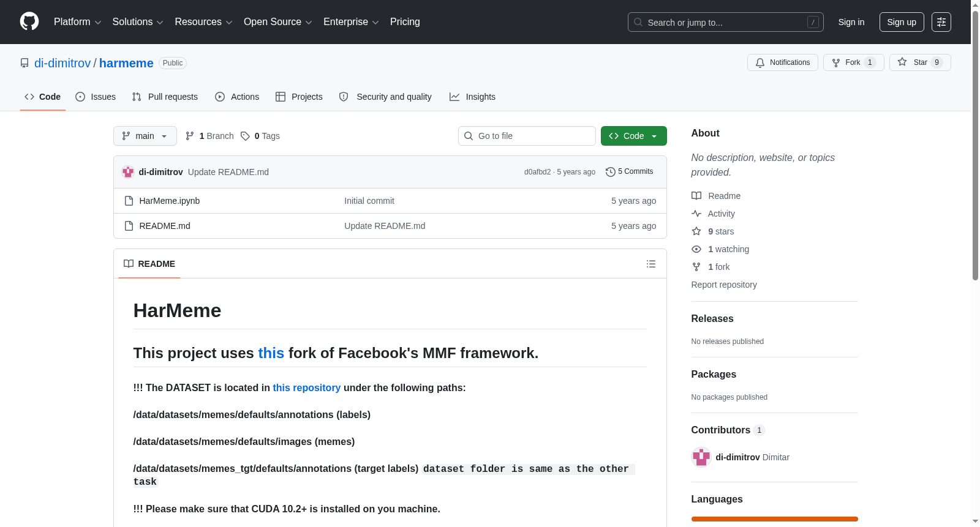
Task: Open the HarMeme.ipynb file
Action: click(170, 201)
